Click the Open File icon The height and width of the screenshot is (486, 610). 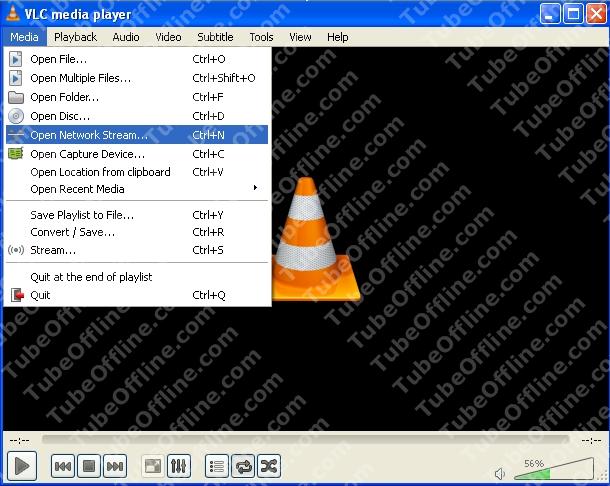tap(16, 59)
